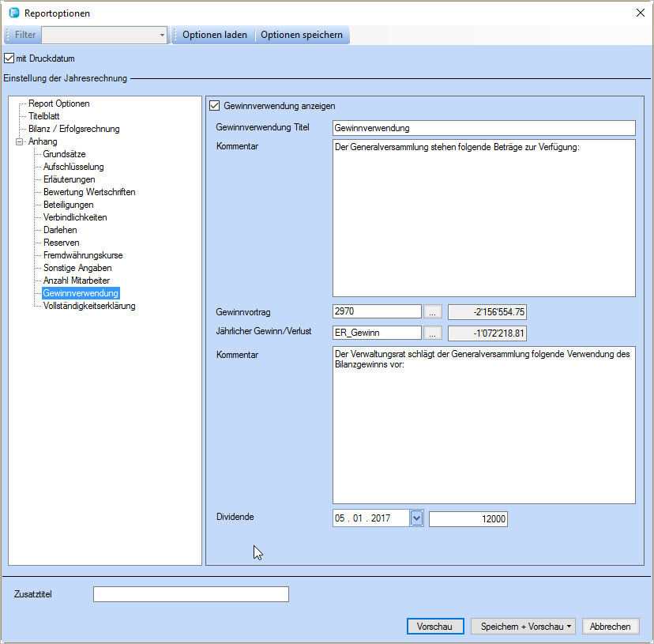The width and height of the screenshot is (654, 644).
Task: Click into the Zusatztitel input field
Action: coord(190,594)
